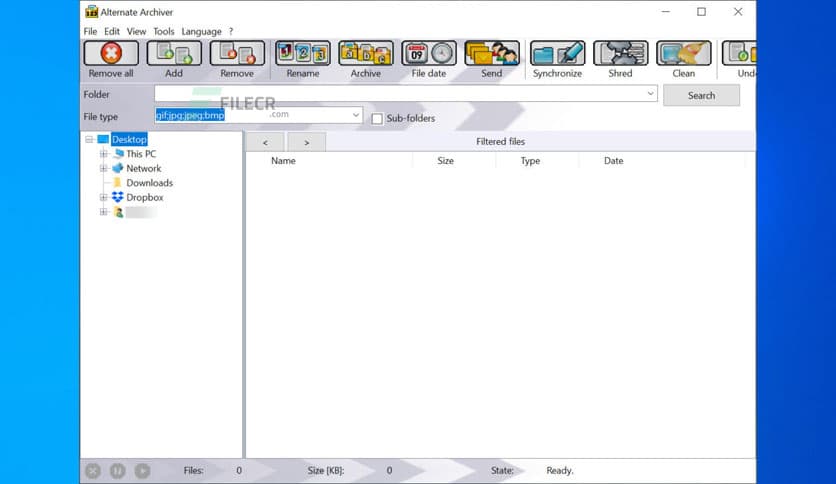
Task: Click the Remove all toolbar icon
Action: click(111, 53)
